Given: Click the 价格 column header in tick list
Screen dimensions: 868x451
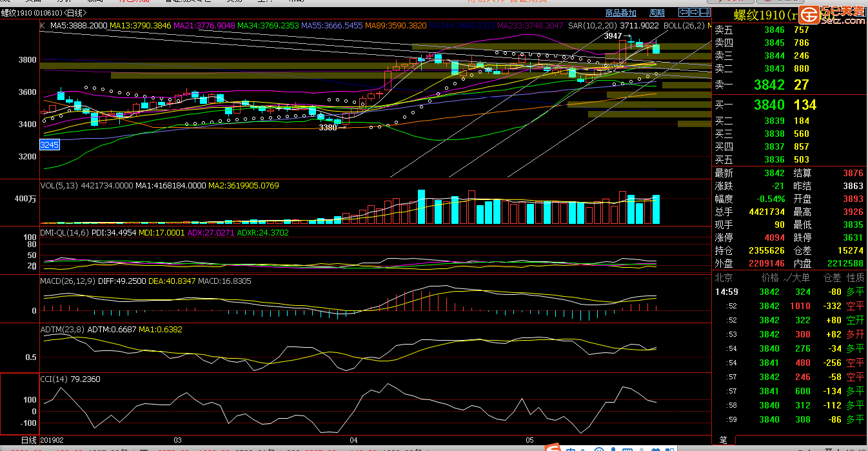Looking at the screenshot, I should pyautogui.click(x=770, y=277).
